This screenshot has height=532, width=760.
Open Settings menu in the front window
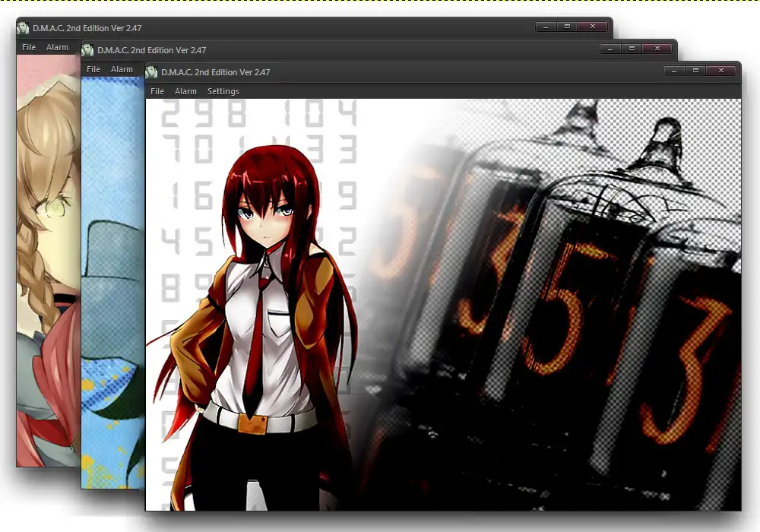(x=223, y=91)
